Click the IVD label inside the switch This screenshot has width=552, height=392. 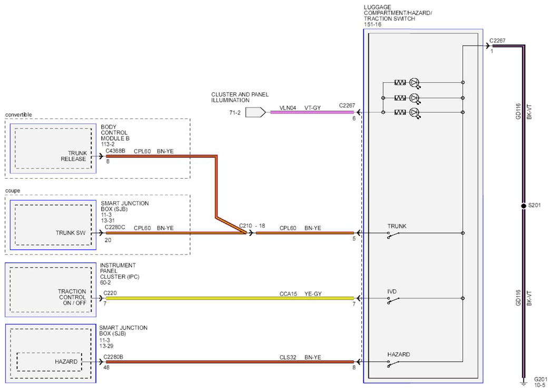point(392,291)
